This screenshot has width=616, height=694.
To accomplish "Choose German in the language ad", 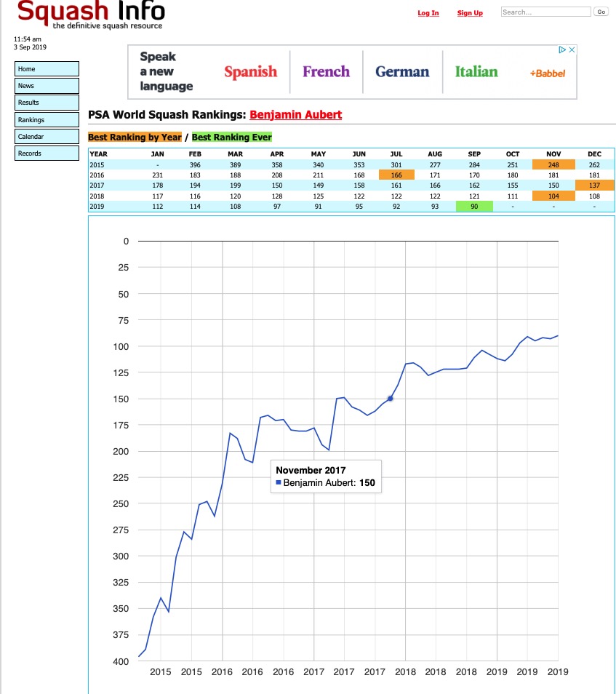I will point(402,72).
